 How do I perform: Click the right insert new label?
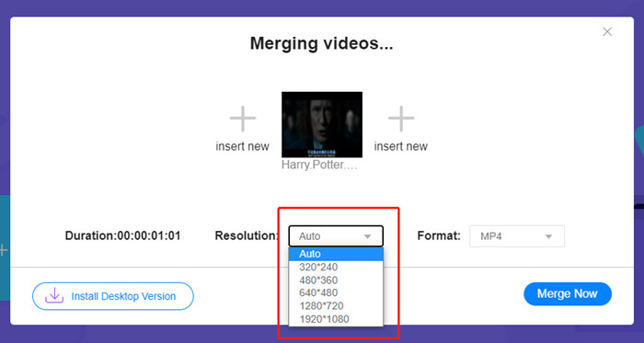401,146
